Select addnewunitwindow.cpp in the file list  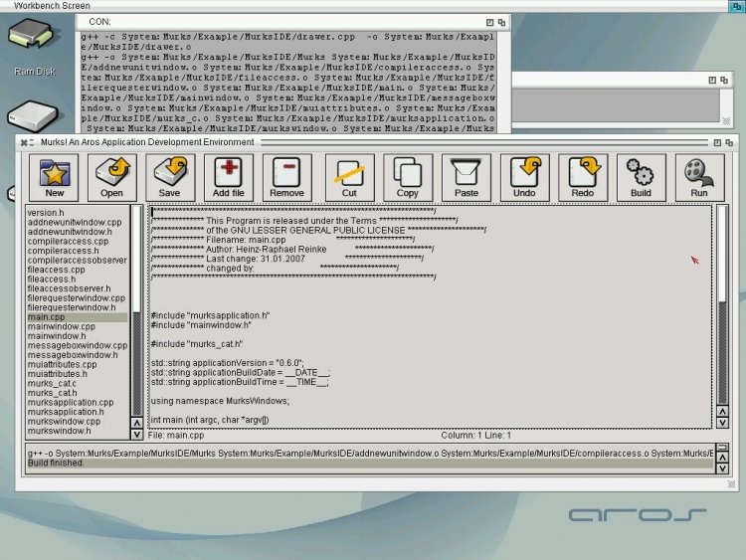click(x=77, y=222)
